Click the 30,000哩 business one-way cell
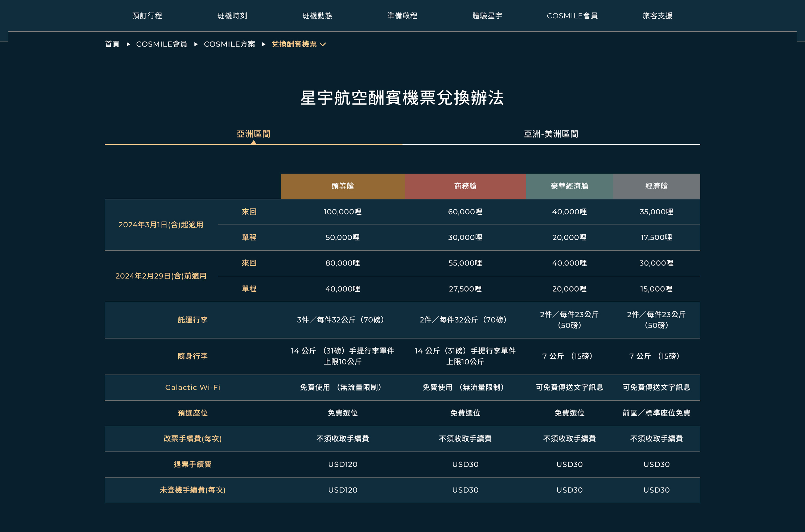The height and width of the screenshot is (532, 805). pyautogui.click(x=465, y=238)
